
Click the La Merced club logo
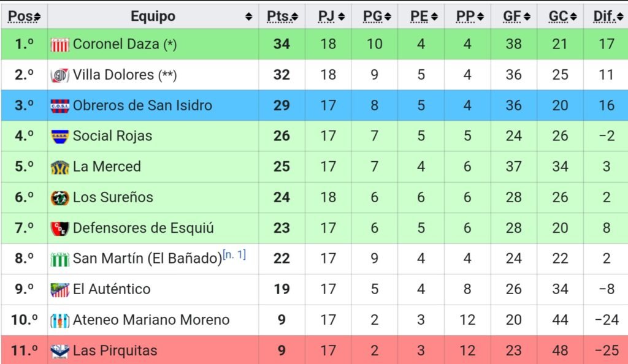pyautogui.click(x=59, y=167)
